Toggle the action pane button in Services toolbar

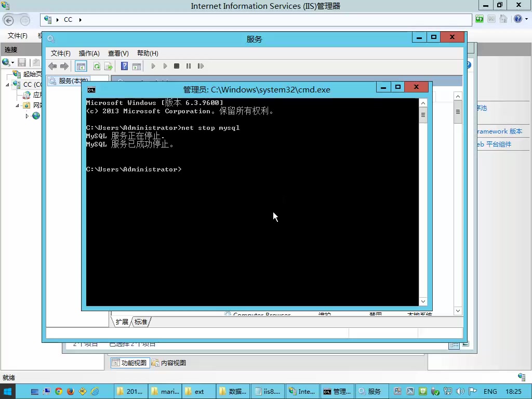[x=137, y=66]
